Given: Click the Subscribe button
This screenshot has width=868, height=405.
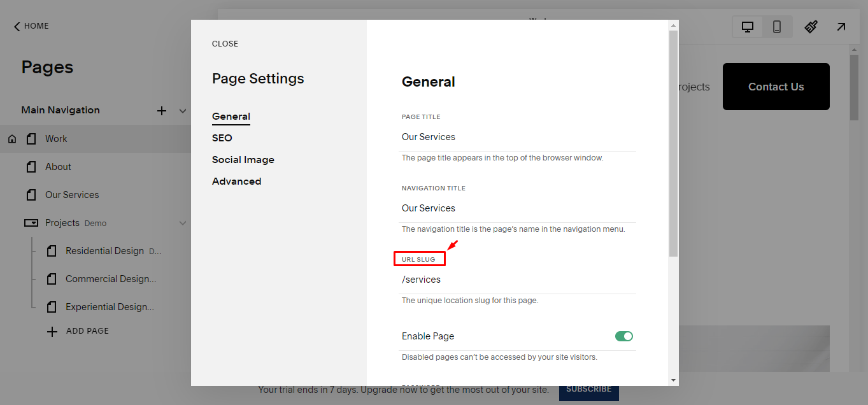Looking at the screenshot, I should tap(588, 388).
